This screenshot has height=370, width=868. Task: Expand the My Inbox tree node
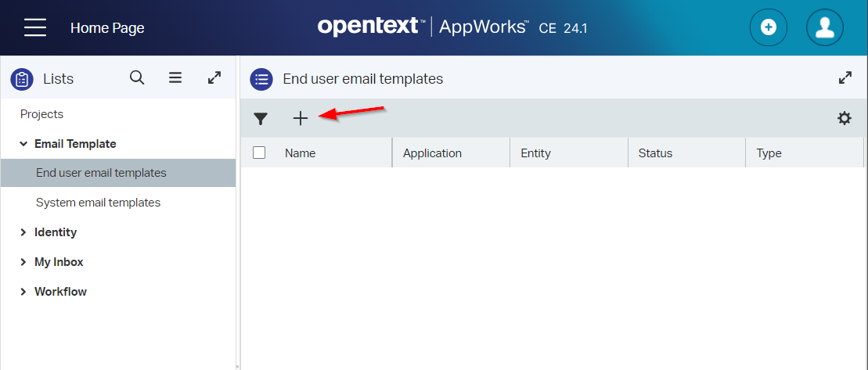(23, 262)
